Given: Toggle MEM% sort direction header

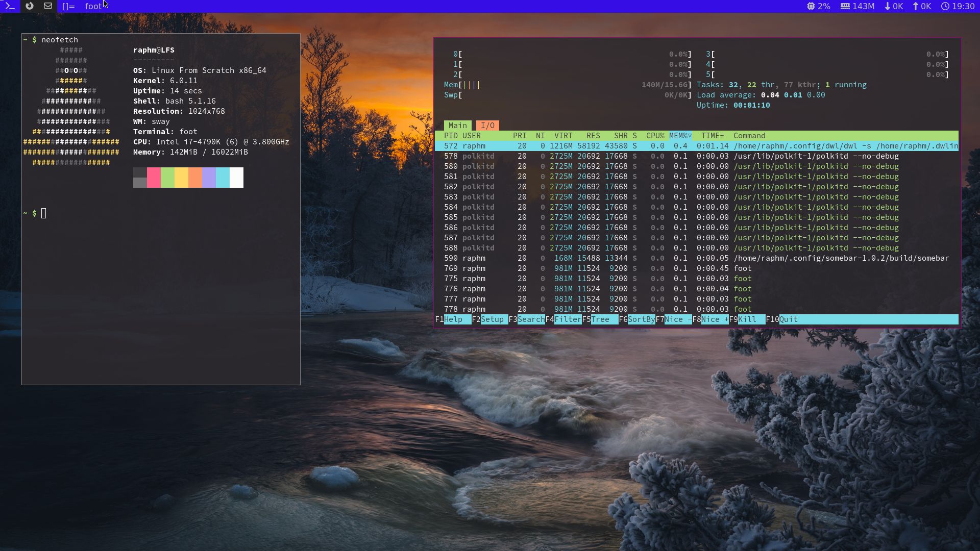Looking at the screenshot, I should pyautogui.click(x=680, y=136).
